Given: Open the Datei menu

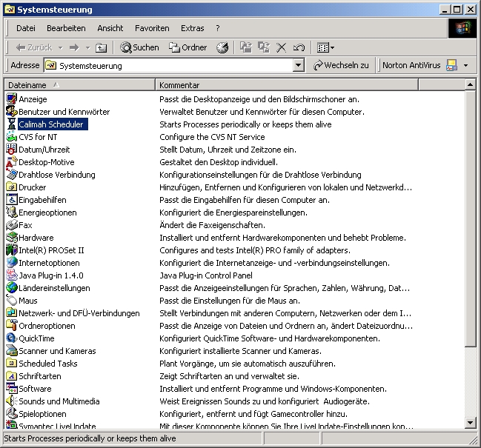Looking at the screenshot, I should pos(26,28).
